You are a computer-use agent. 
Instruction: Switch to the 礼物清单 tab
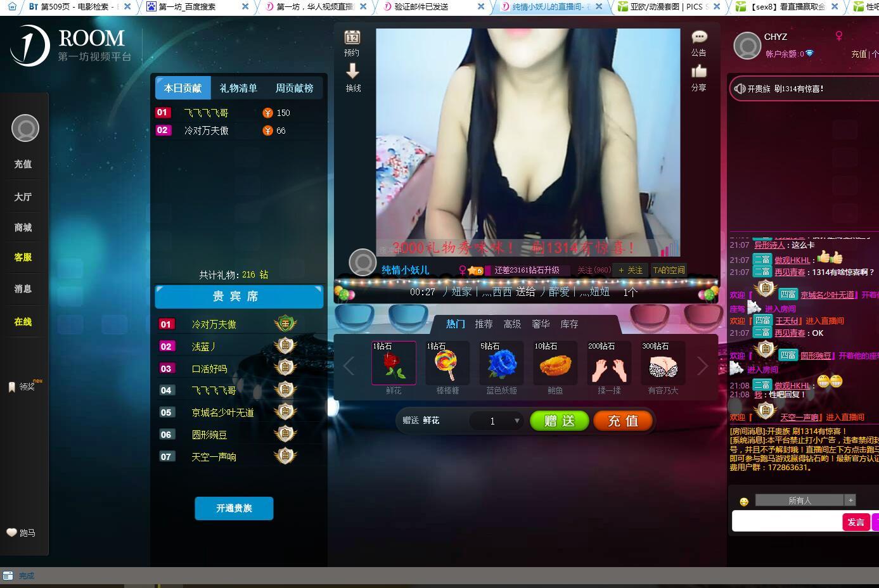point(238,88)
